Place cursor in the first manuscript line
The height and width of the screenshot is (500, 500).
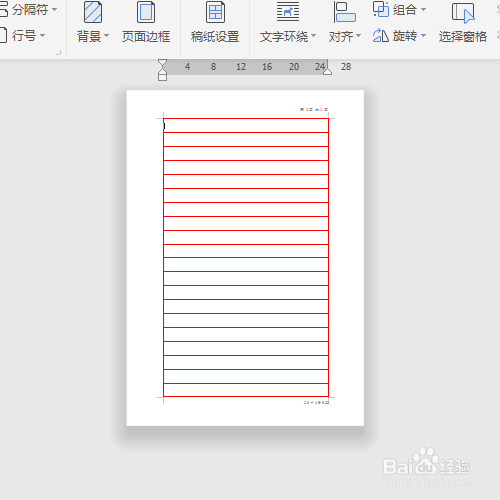click(246, 126)
